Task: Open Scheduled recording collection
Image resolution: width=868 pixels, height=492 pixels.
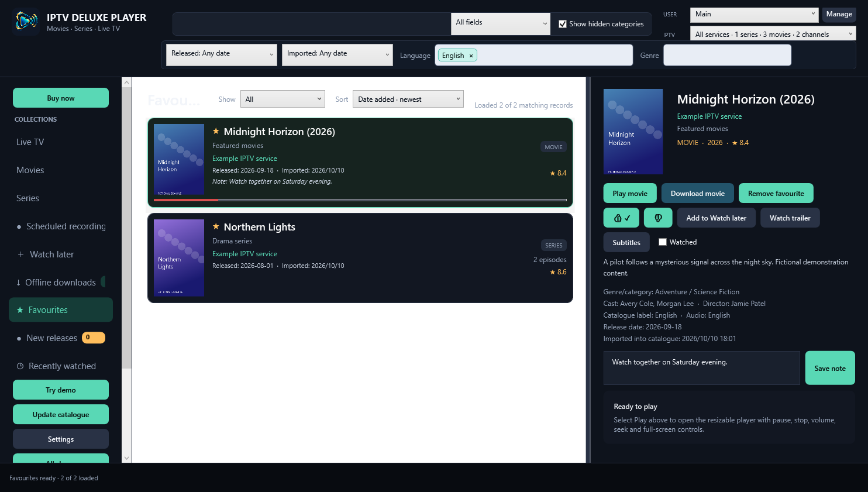Action: click(61, 226)
